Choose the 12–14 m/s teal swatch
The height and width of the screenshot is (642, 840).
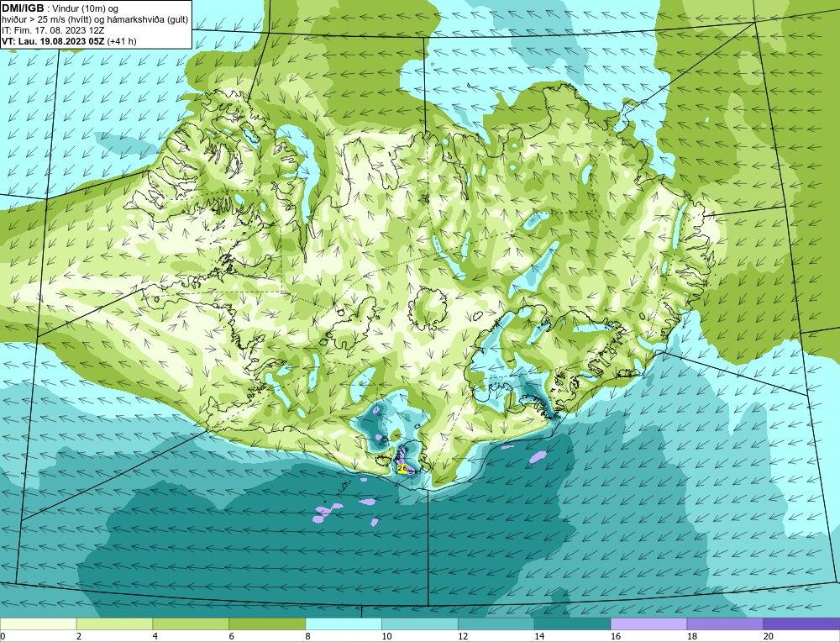point(496,624)
